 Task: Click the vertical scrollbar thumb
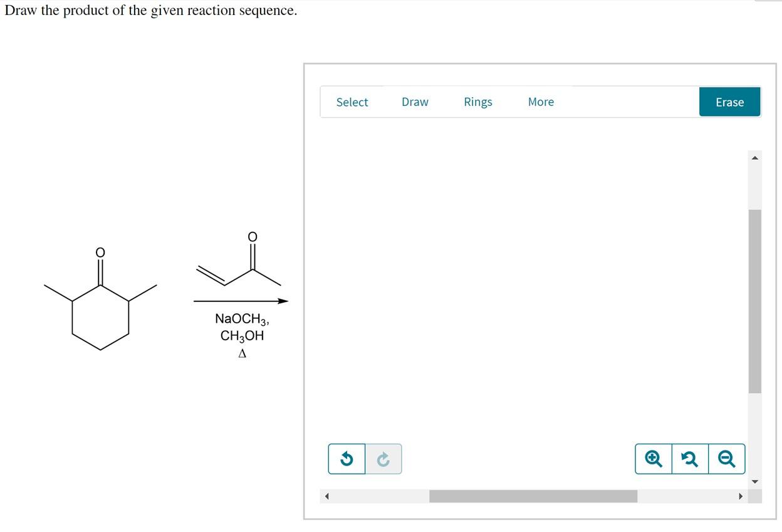(755, 301)
